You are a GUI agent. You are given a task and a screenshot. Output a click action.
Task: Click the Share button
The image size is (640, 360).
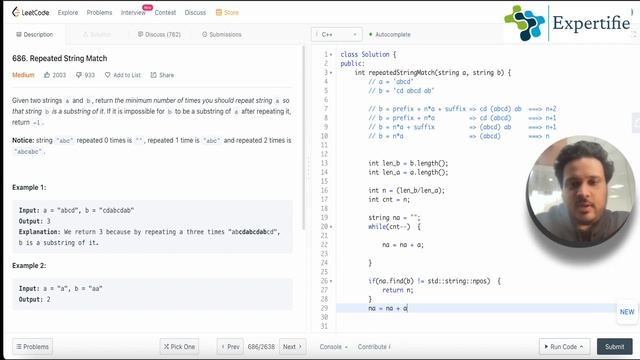point(162,75)
